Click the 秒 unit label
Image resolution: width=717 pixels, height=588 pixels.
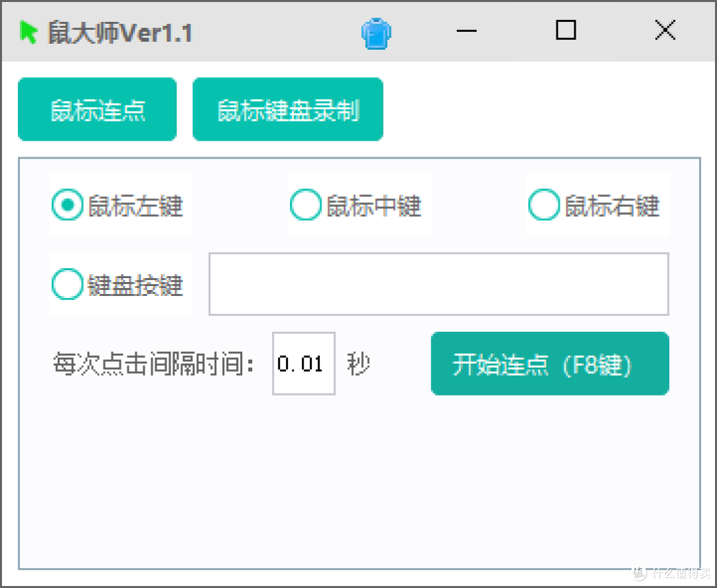(x=358, y=364)
